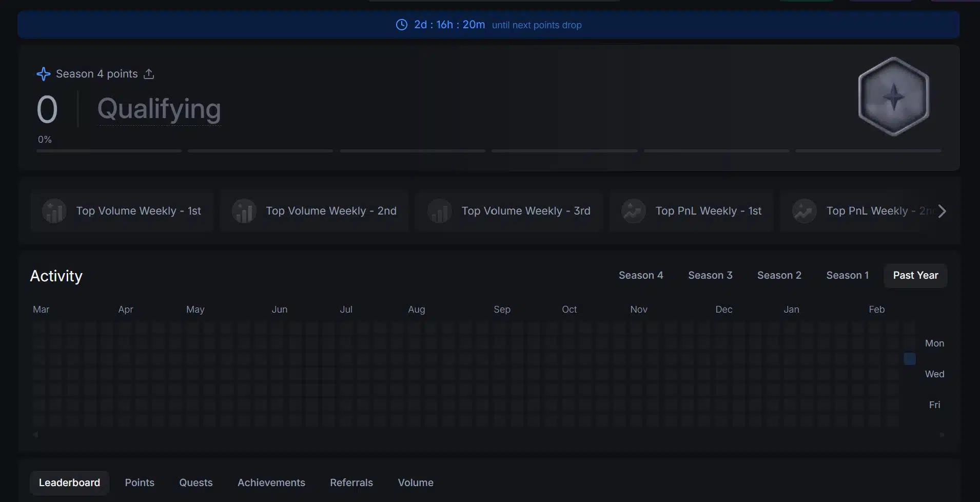This screenshot has height=502, width=980.
Task: Toggle the activity view to Season 1
Action: 847,275
